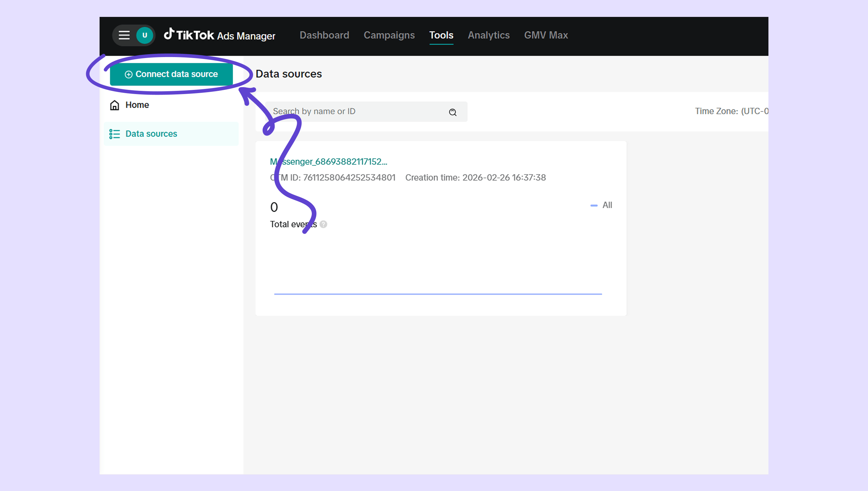Switch to the Campaigns tab
The width and height of the screenshot is (868, 491).
coord(389,35)
